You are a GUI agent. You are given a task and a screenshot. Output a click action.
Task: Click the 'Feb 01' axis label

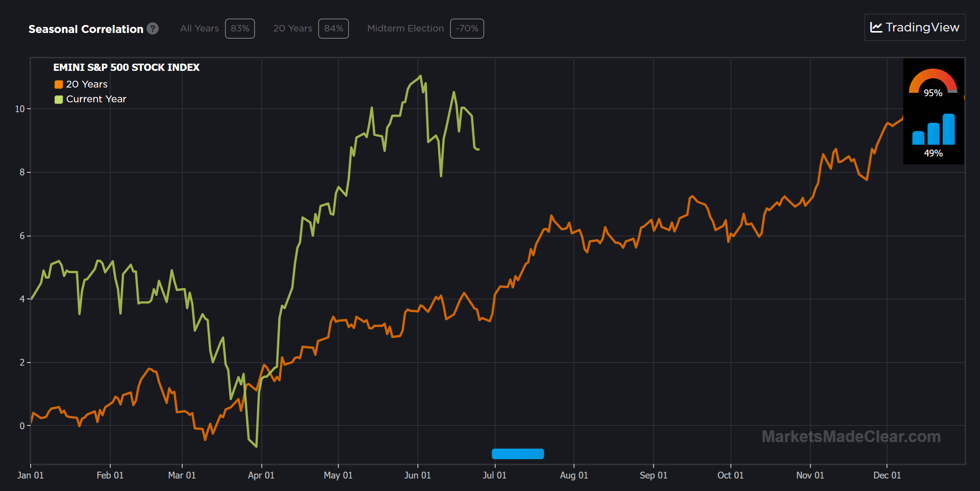click(110, 475)
